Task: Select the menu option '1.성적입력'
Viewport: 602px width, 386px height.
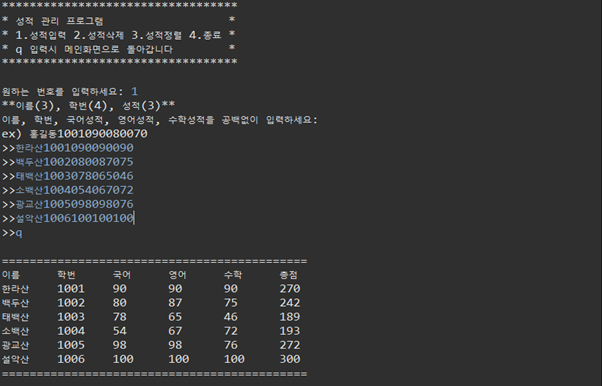Action: (41, 35)
